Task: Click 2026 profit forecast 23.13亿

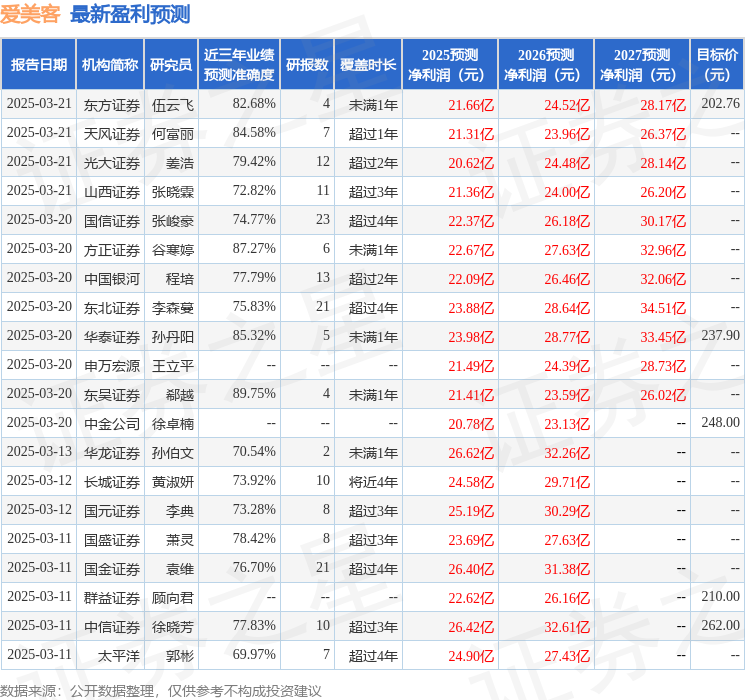Action: (x=567, y=423)
